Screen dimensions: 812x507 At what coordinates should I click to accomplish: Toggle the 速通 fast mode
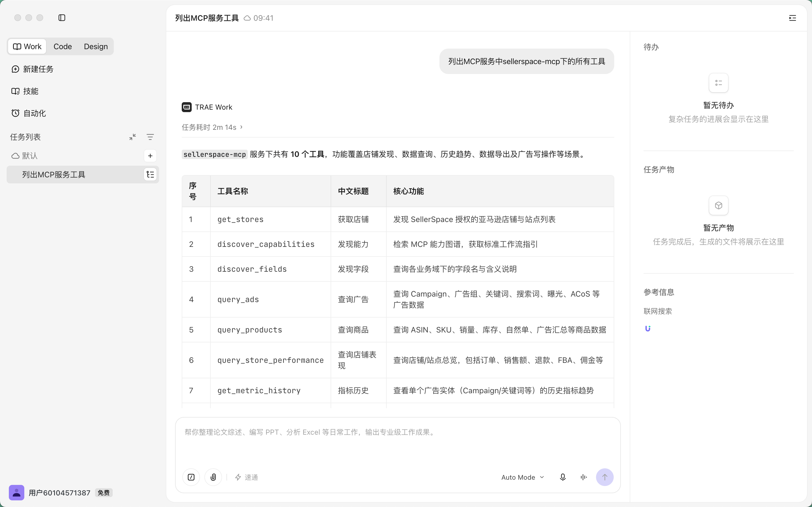tap(247, 477)
